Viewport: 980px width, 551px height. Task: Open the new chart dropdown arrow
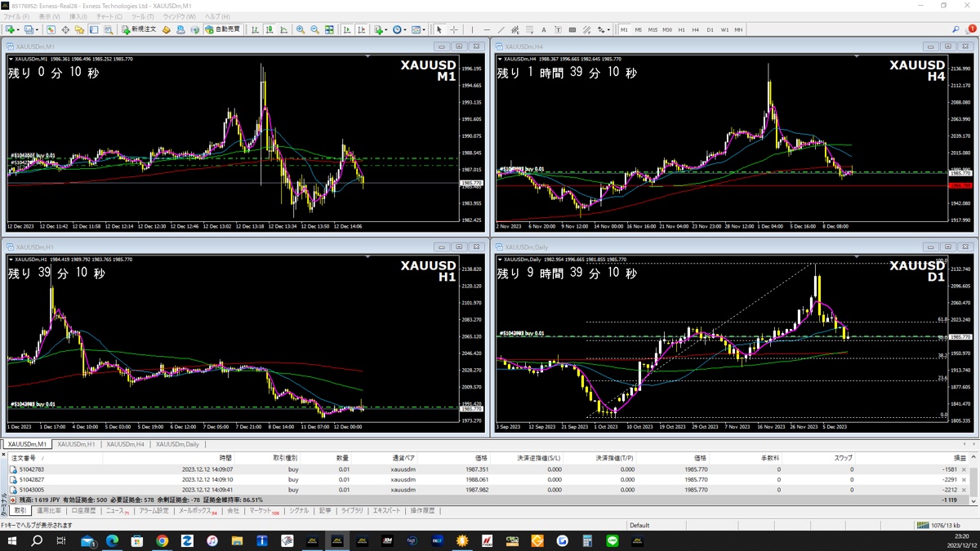pyautogui.click(x=20, y=29)
